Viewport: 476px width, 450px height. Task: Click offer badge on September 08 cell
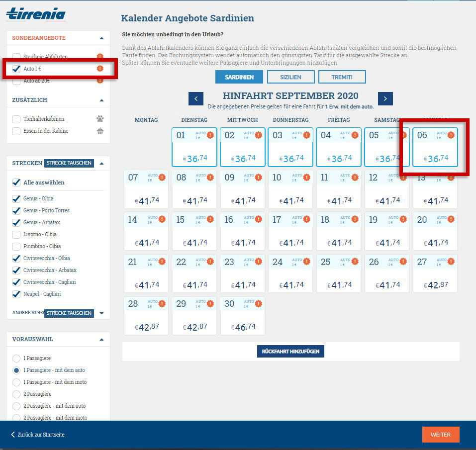tap(210, 177)
